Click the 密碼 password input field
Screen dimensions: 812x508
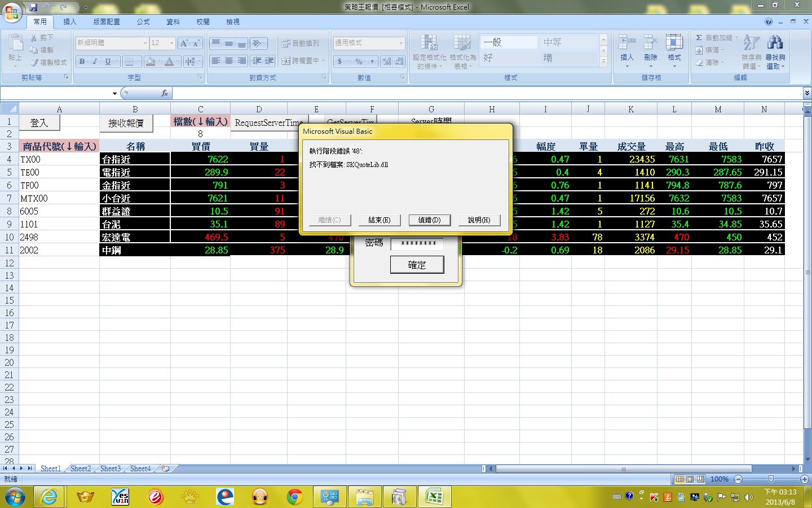417,244
